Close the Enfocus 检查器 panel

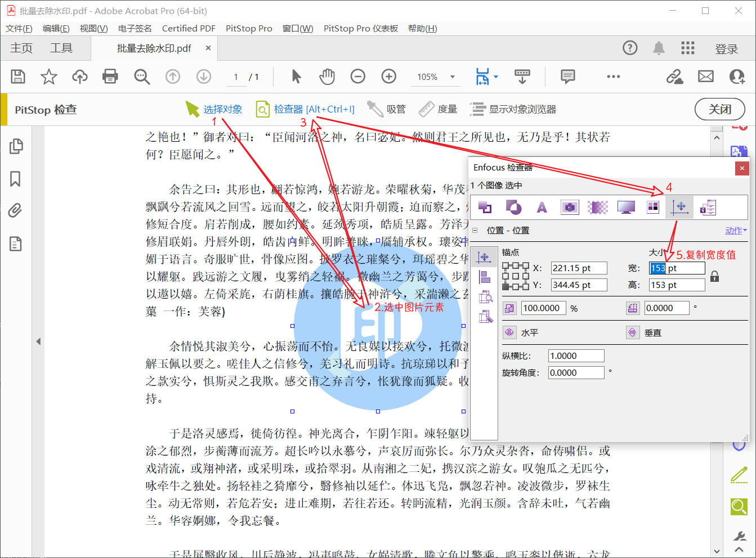[742, 168]
